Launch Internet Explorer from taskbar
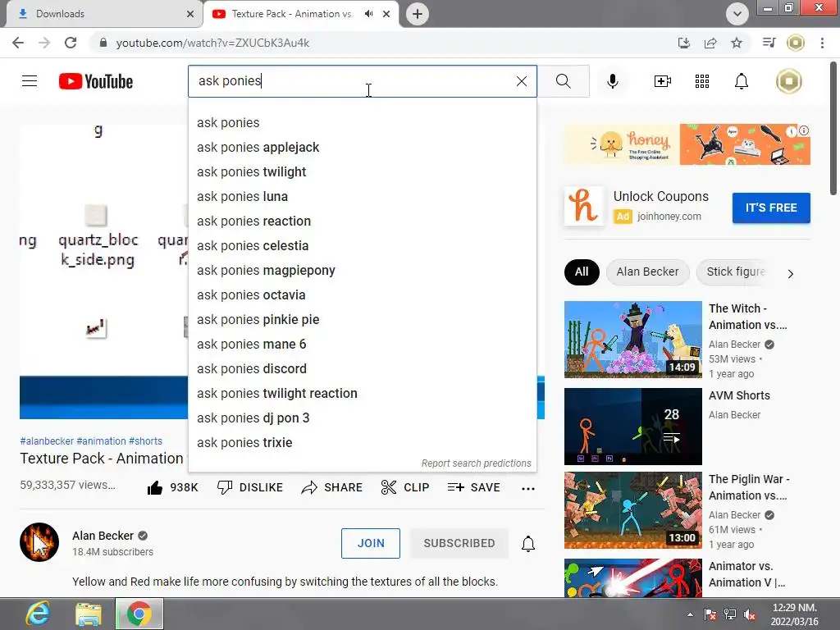 tap(38, 614)
